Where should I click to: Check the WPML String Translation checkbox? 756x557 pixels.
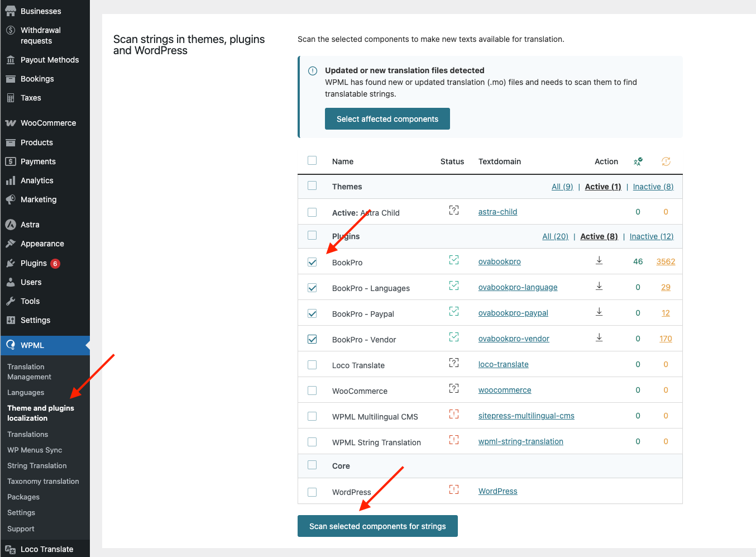click(x=312, y=442)
